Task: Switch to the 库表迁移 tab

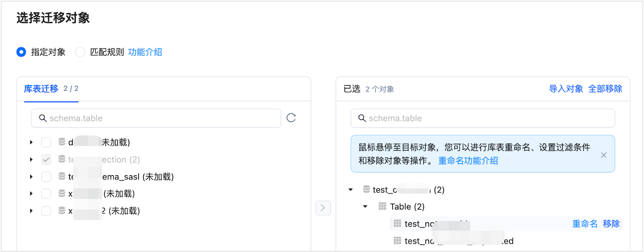Action: click(x=41, y=89)
